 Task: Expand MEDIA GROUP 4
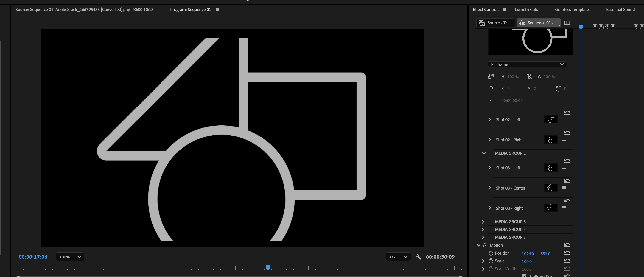(x=483, y=230)
